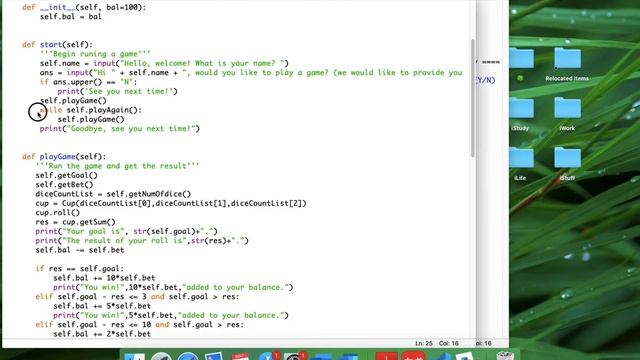
Task: Click 'diceCountList = self.getNumOfdice()' line
Action: 113,194
